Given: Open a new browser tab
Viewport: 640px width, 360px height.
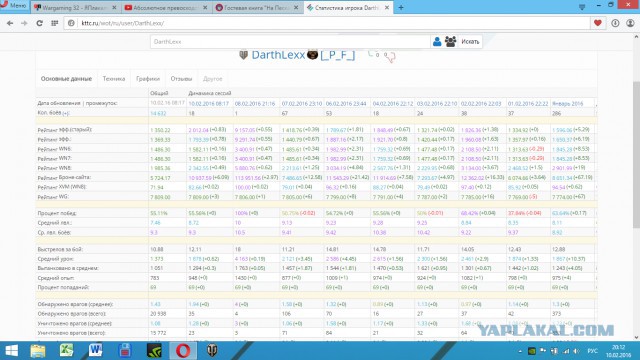Looking at the screenshot, I should (x=401, y=7).
